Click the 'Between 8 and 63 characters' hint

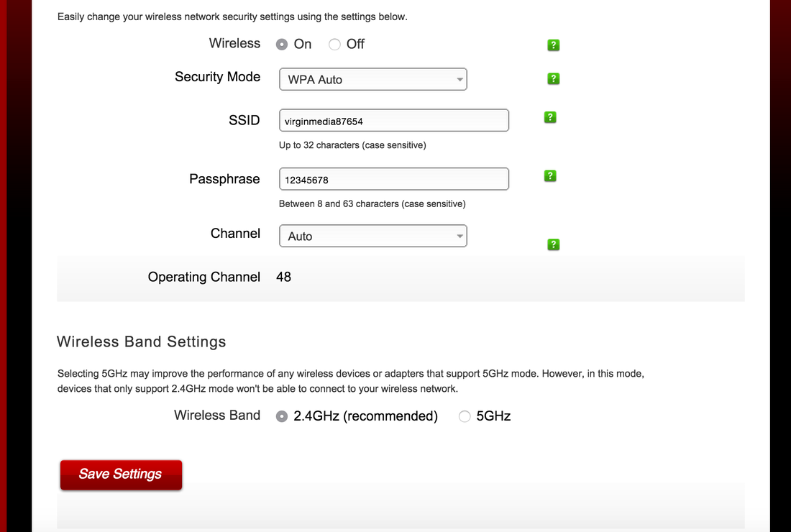(372, 203)
